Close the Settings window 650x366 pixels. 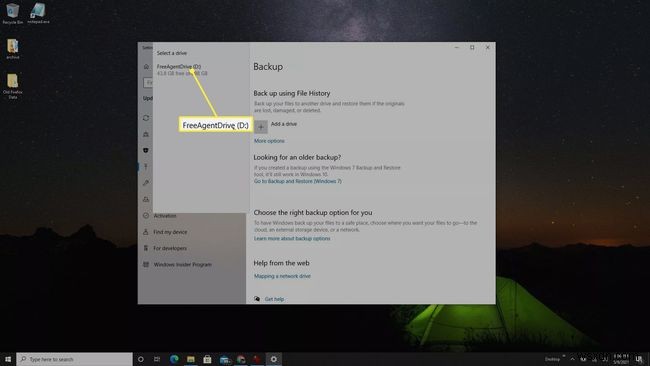coord(488,47)
